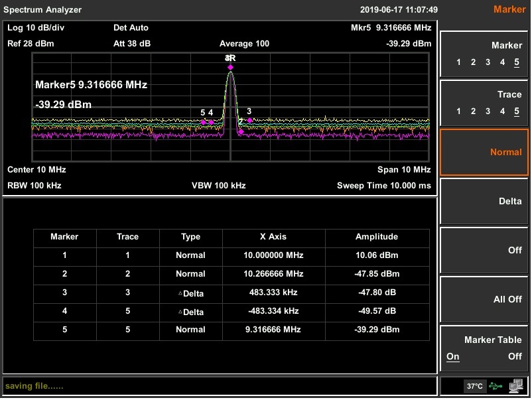Select the Normal marker softkey

[484, 153]
